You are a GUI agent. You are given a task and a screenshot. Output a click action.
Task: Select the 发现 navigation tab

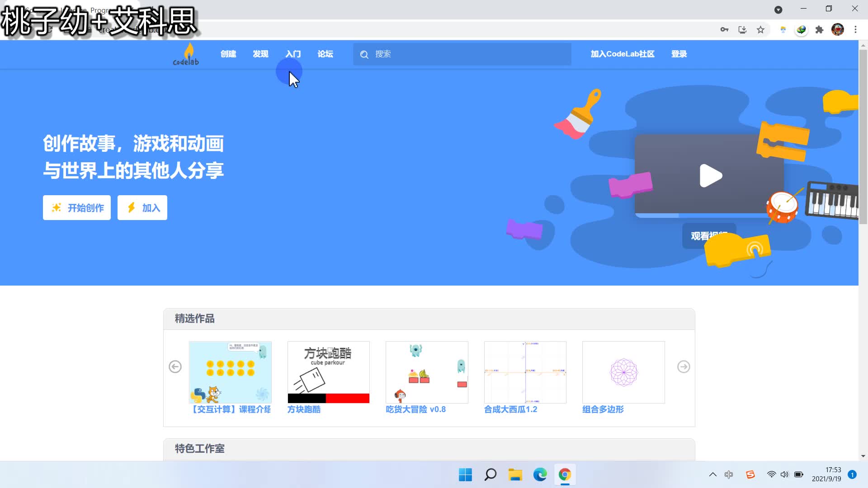(260, 54)
